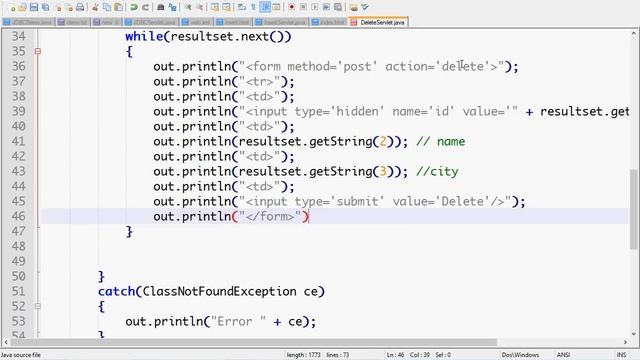The width and height of the screenshot is (640, 360).
Task: Click line number 51 in margin
Action: coord(19,291)
